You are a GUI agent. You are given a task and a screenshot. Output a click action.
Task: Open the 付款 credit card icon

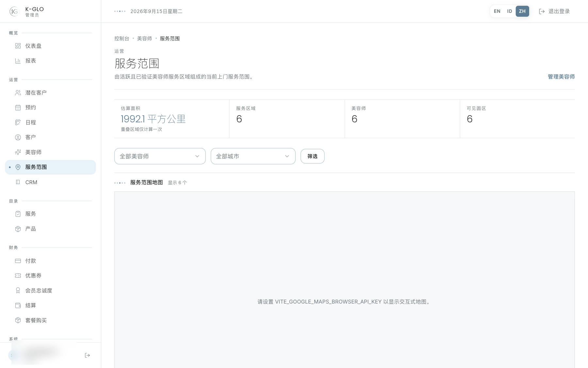pos(18,261)
